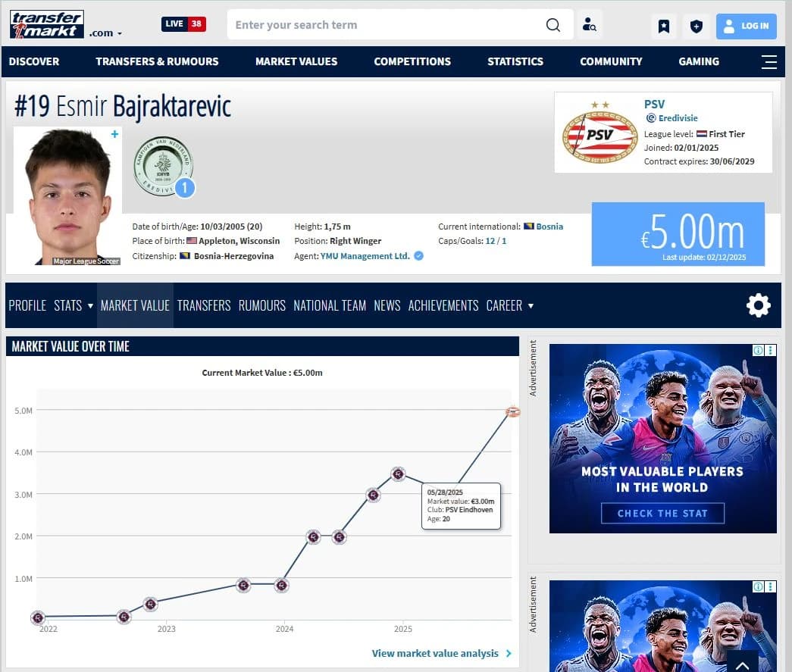Image resolution: width=792 pixels, height=672 pixels.
Task: Open the Eredivisie league link
Action: (678, 118)
